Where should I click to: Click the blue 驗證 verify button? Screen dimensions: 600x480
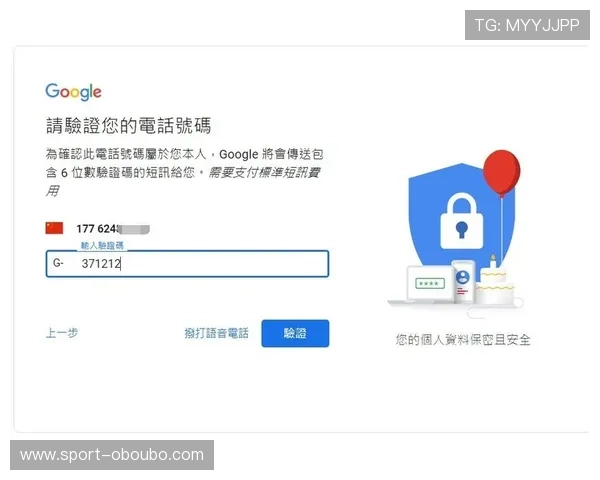295,333
